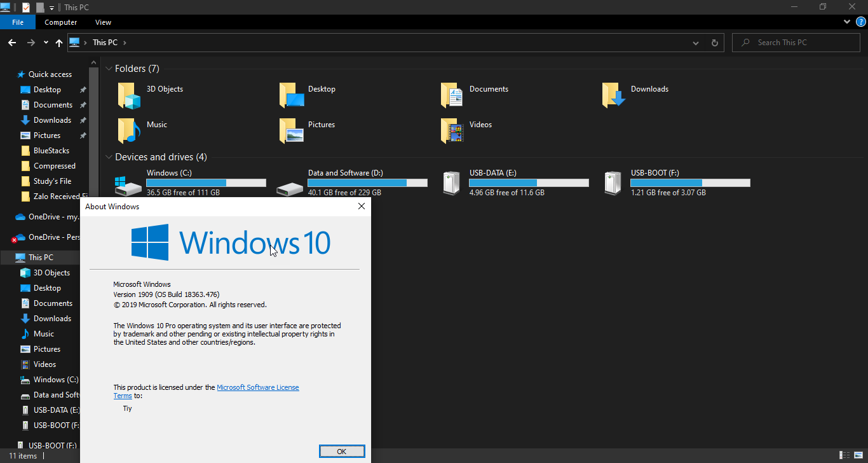Select the Windows (C:) drive icon
Image resolution: width=868 pixels, height=463 pixels.
point(128,186)
